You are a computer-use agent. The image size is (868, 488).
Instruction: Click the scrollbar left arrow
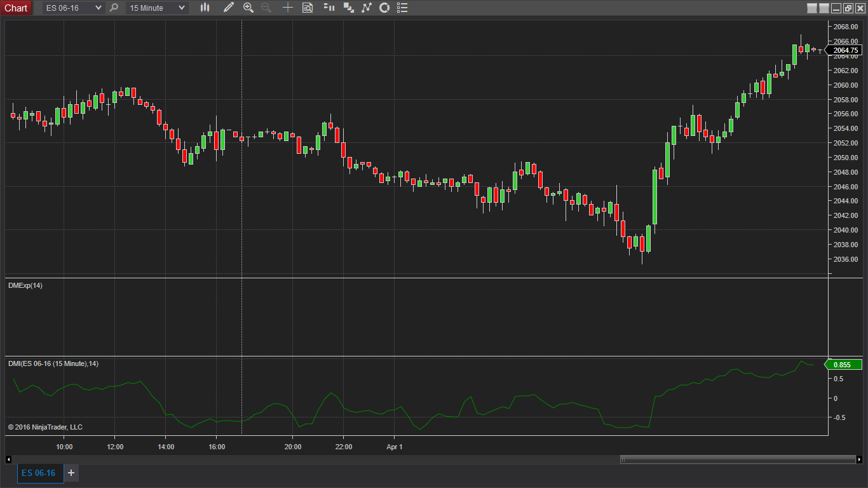pos(8,459)
